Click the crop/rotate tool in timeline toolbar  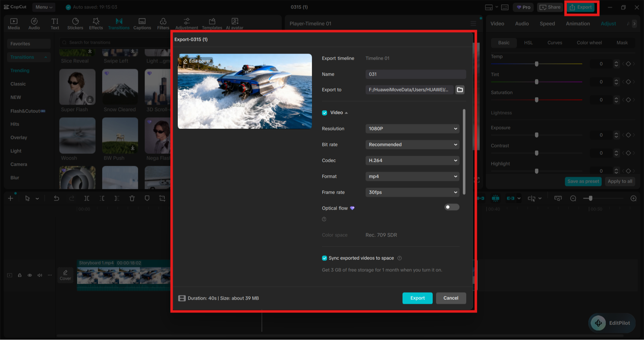pyautogui.click(x=162, y=199)
